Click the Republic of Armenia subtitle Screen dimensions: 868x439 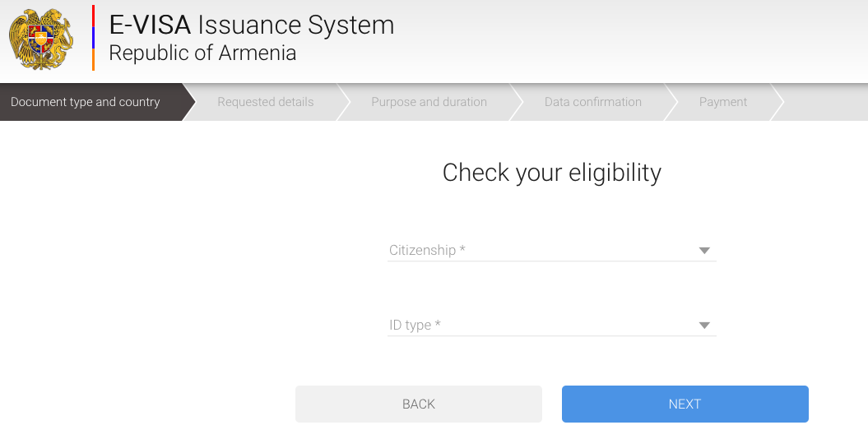pyautogui.click(x=202, y=53)
